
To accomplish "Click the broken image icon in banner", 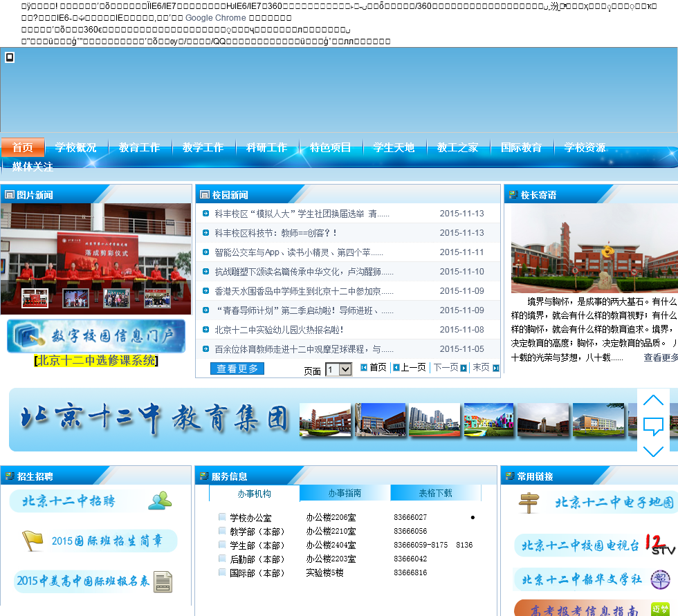I will coord(10,57).
